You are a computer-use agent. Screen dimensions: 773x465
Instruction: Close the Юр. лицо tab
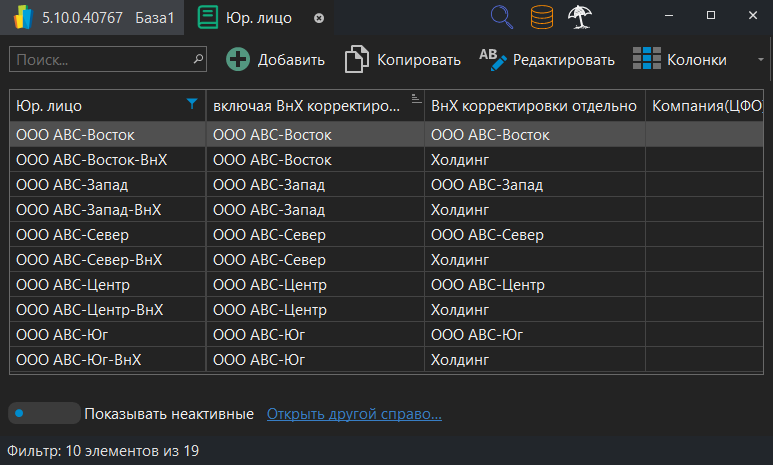tap(319, 18)
